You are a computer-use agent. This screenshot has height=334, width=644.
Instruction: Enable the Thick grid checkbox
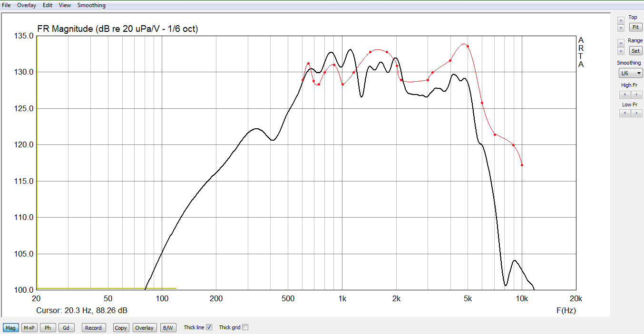pyautogui.click(x=245, y=327)
